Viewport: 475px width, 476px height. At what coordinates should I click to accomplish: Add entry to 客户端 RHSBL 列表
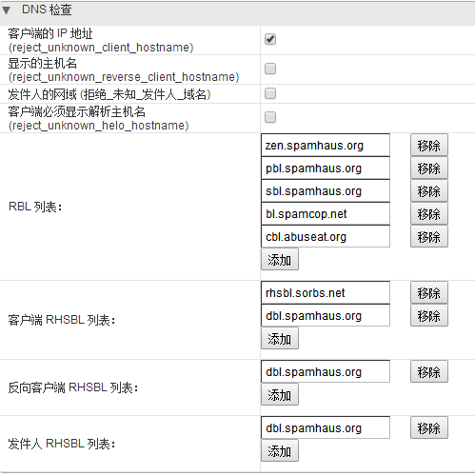coord(280,339)
